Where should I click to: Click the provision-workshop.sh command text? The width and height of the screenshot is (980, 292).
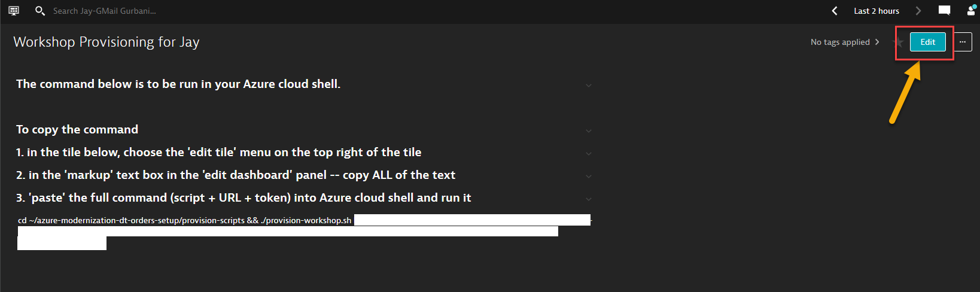click(x=185, y=220)
